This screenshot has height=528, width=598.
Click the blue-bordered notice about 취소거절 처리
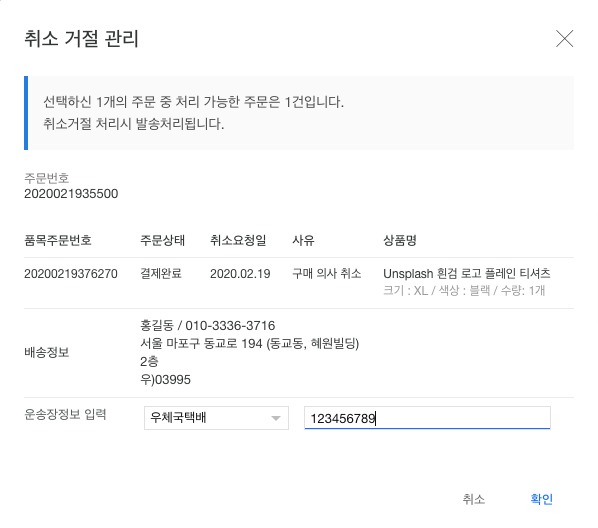point(299,113)
